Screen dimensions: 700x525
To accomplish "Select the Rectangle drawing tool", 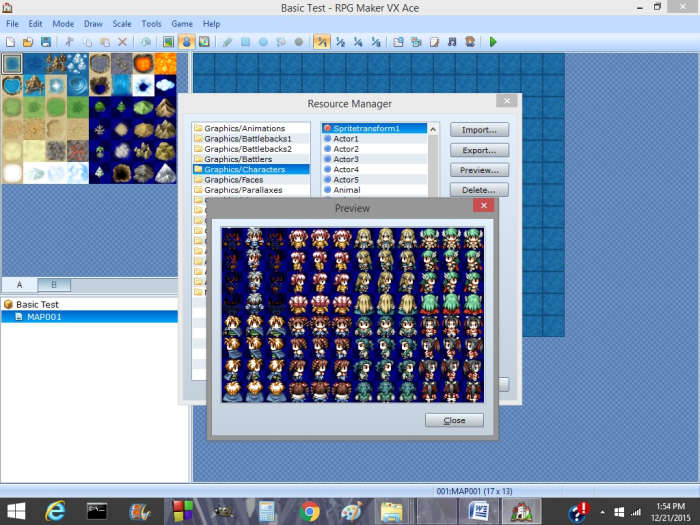I will [245, 42].
